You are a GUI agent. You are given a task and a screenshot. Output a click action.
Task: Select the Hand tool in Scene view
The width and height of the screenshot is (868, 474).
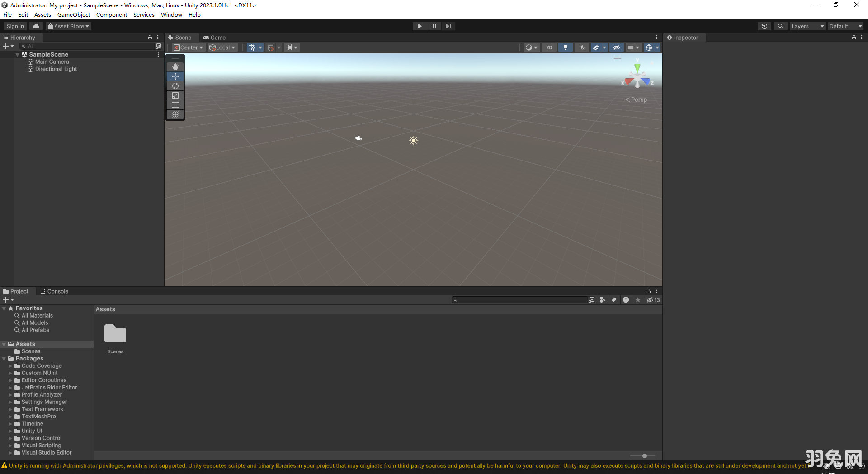175,66
